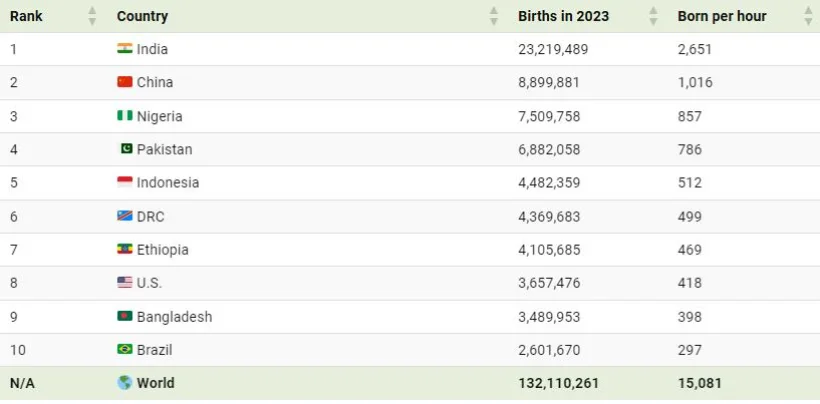Click the Ethiopia flag icon
Screen dimensions: 820x404
point(124,250)
